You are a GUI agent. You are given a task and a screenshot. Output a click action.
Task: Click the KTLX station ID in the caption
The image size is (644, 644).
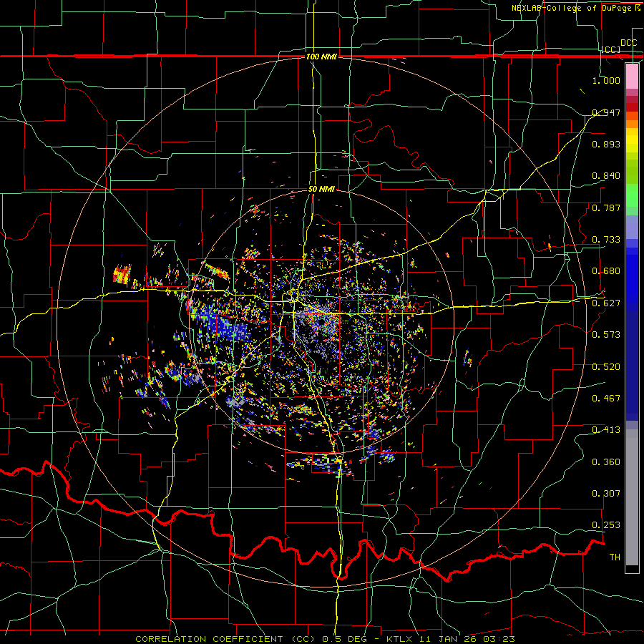400,639
